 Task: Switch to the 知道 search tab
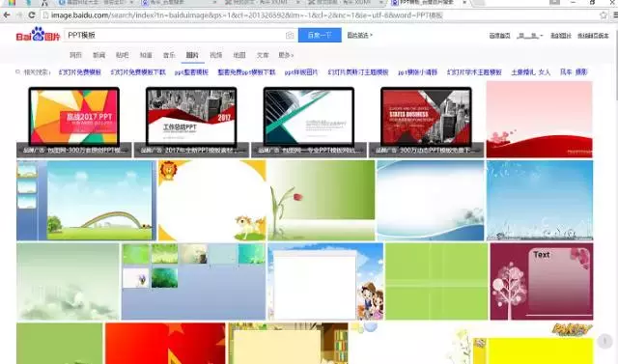(x=146, y=55)
